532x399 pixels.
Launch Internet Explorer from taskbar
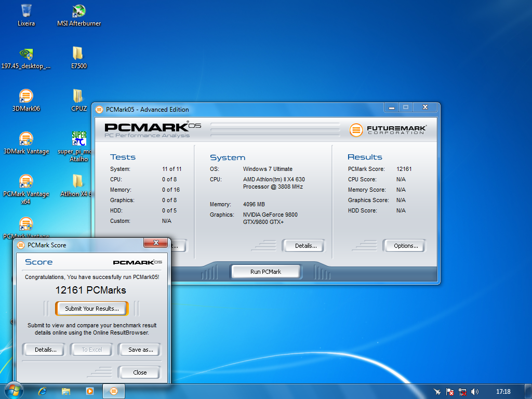point(43,391)
